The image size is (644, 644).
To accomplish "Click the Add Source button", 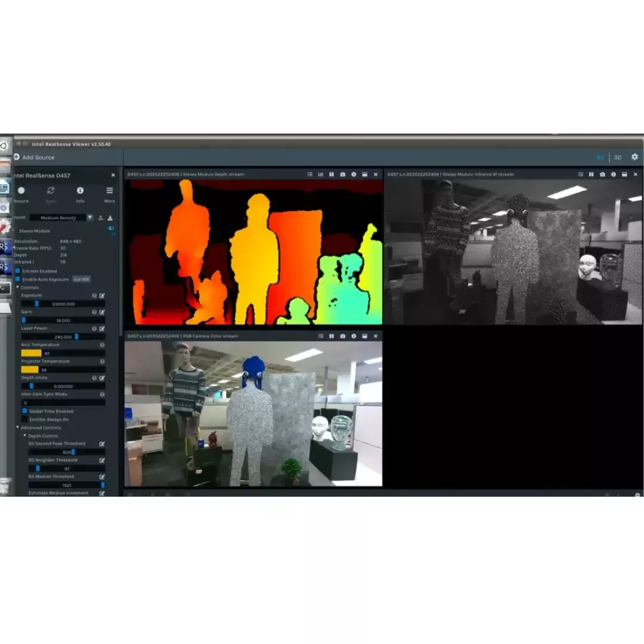I will coord(34,157).
